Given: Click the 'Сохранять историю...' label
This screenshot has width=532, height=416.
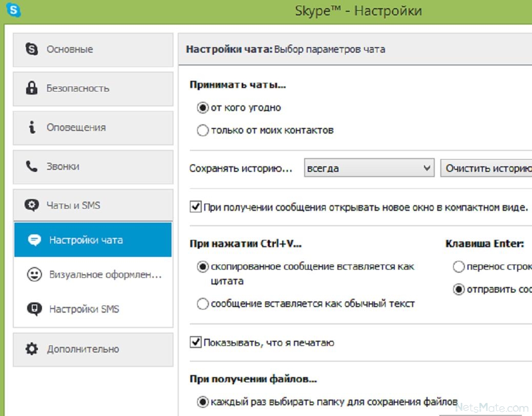Looking at the screenshot, I should [241, 168].
